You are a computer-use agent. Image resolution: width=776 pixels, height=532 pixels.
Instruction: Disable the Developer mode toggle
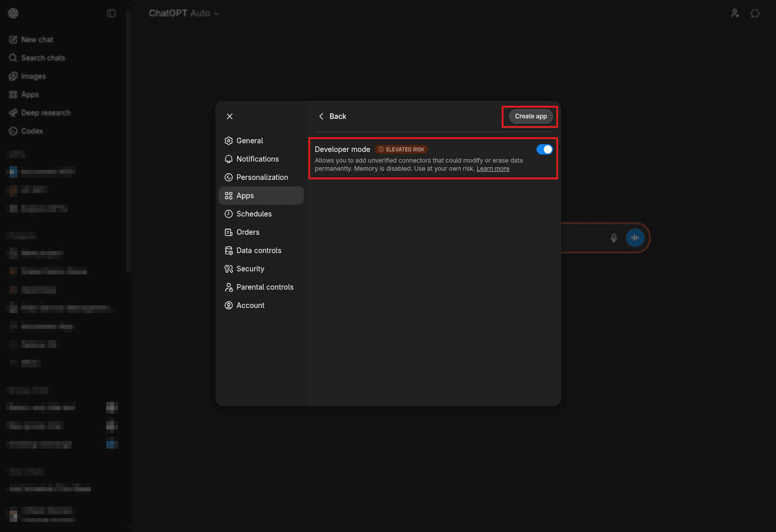point(544,149)
